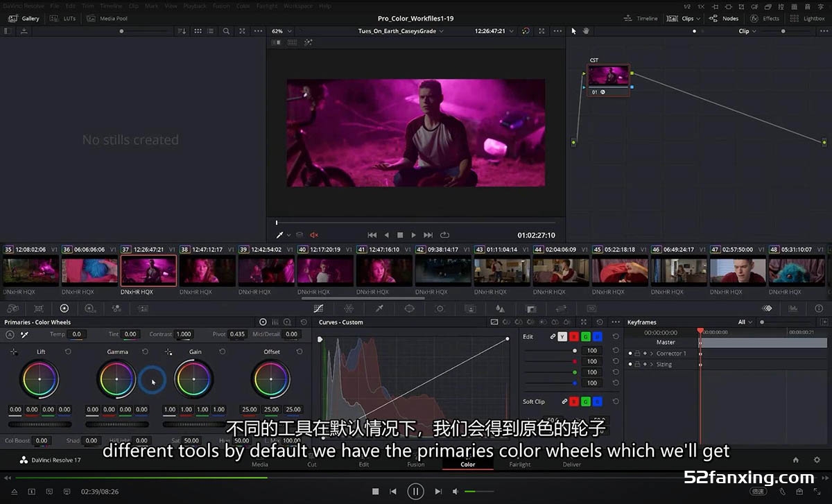Open the viewer search icon in Gallery toolbar

point(226,31)
